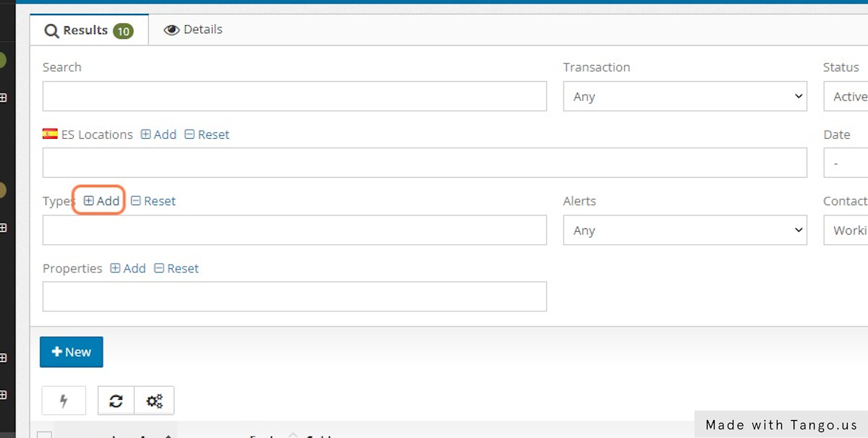Open the Transaction dropdown
Image resolution: width=868 pixels, height=438 pixels.
click(684, 96)
